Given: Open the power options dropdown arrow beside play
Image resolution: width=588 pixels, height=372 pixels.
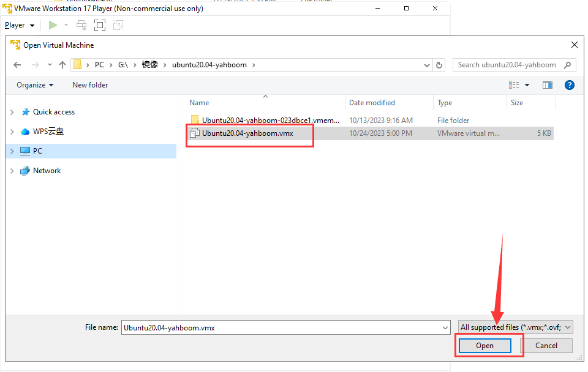Looking at the screenshot, I should (x=66, y=25).
